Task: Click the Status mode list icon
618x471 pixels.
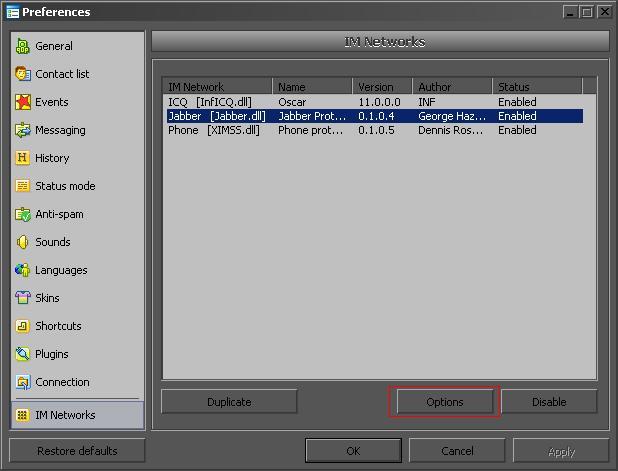Action: [22, 186]
